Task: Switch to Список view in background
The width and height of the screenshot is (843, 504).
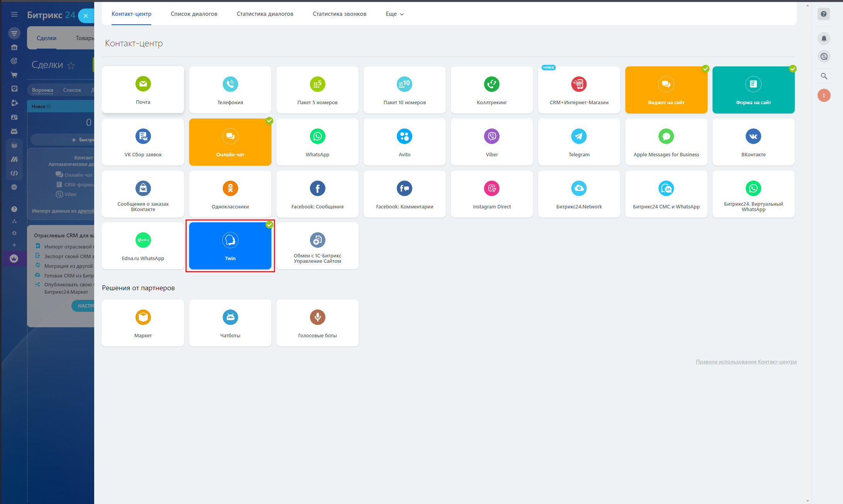Action: 72,90
